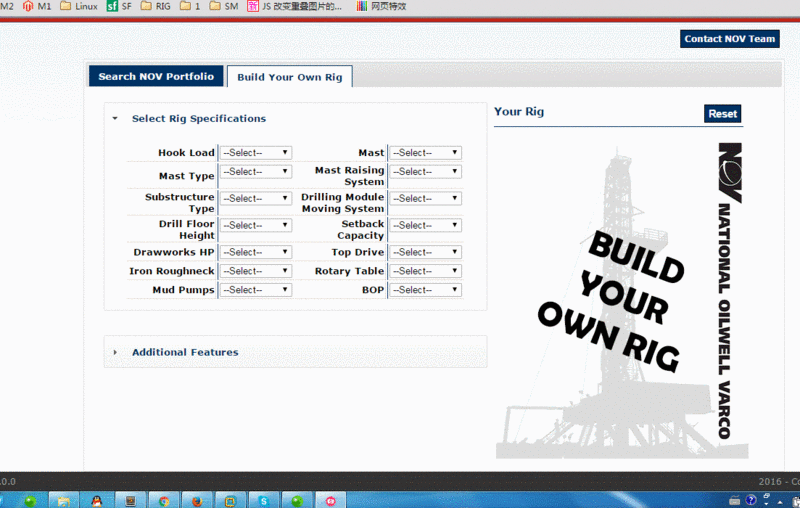
Task: Open the SF bookmark
Action: coord(119,6)
